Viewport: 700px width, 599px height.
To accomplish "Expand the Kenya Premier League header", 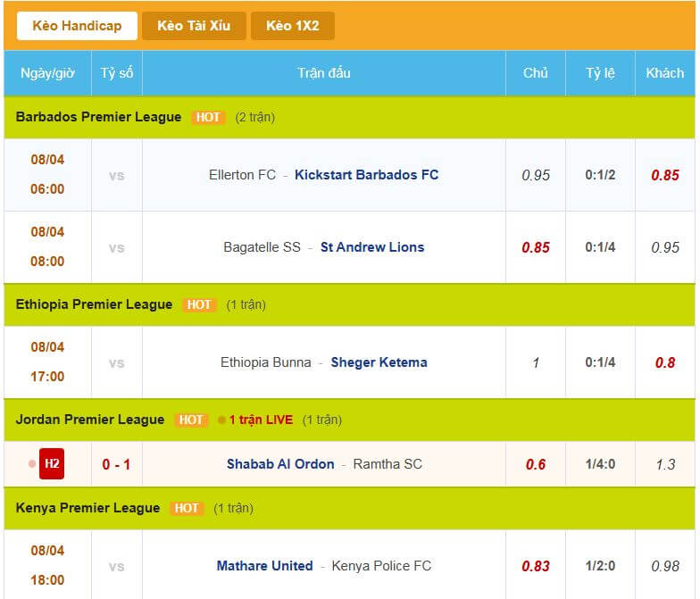I will 87,508.
